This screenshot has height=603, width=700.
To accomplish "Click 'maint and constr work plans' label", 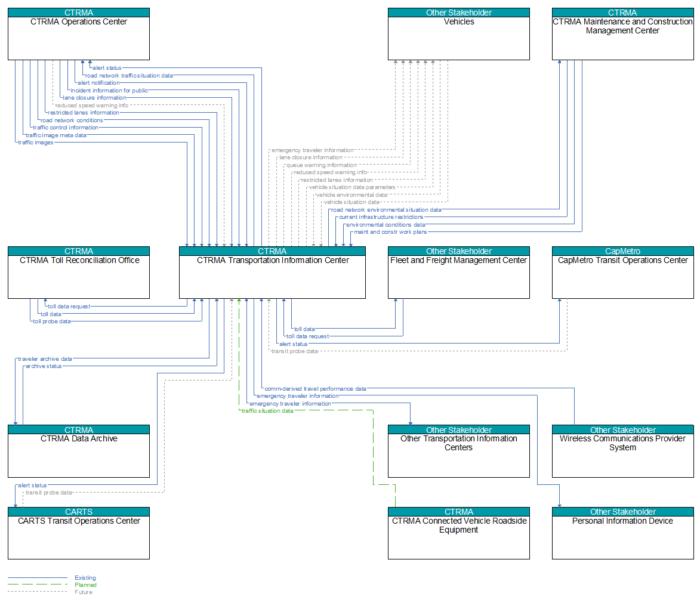I will tap(390, 231).
